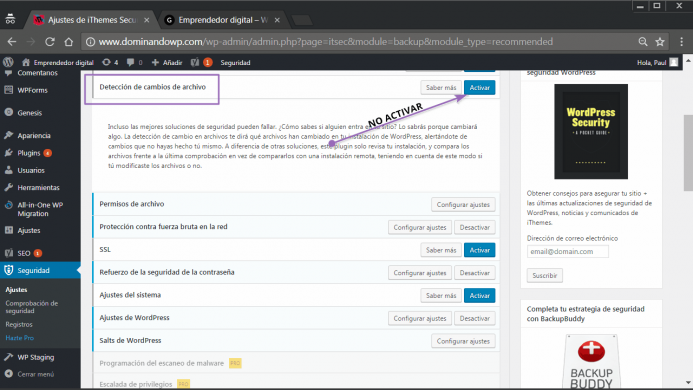Viewport: 693px width, 390px height.
Task: Desactivar Refuerzo de la seguridad de la contraseña
Action: [x=475, y=273]
